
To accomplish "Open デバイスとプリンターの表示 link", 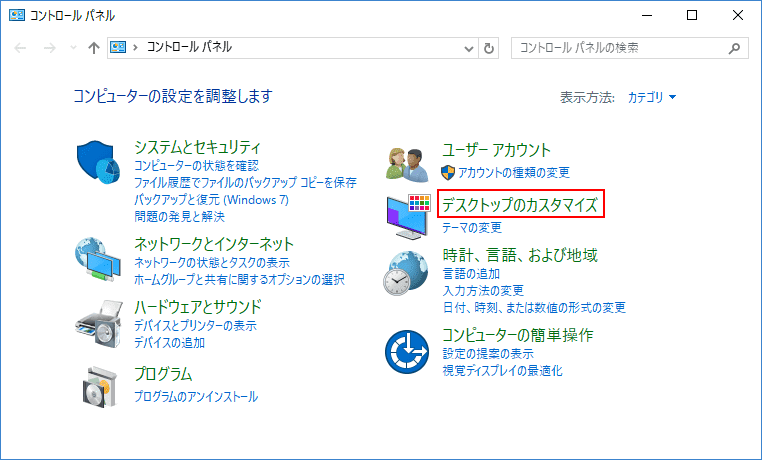I will point(195,325).
